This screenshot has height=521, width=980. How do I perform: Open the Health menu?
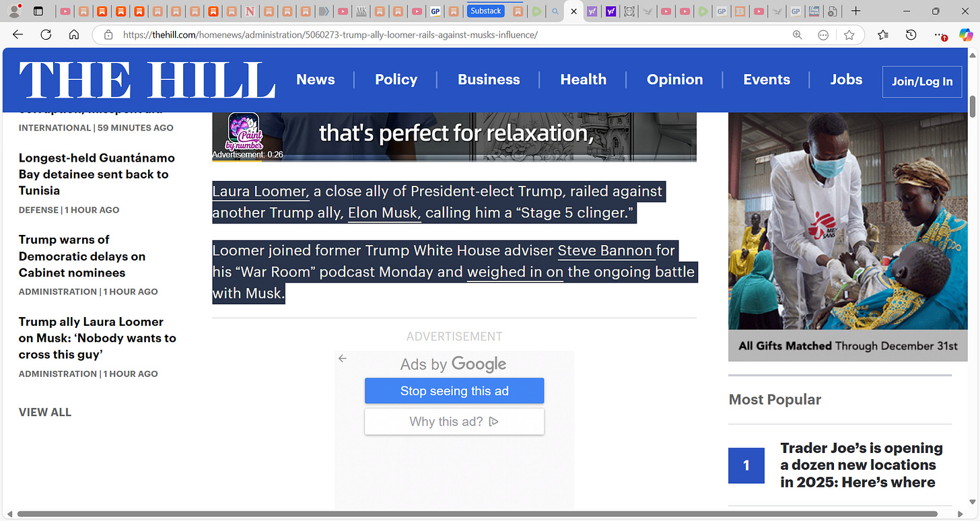coord(583,79)
